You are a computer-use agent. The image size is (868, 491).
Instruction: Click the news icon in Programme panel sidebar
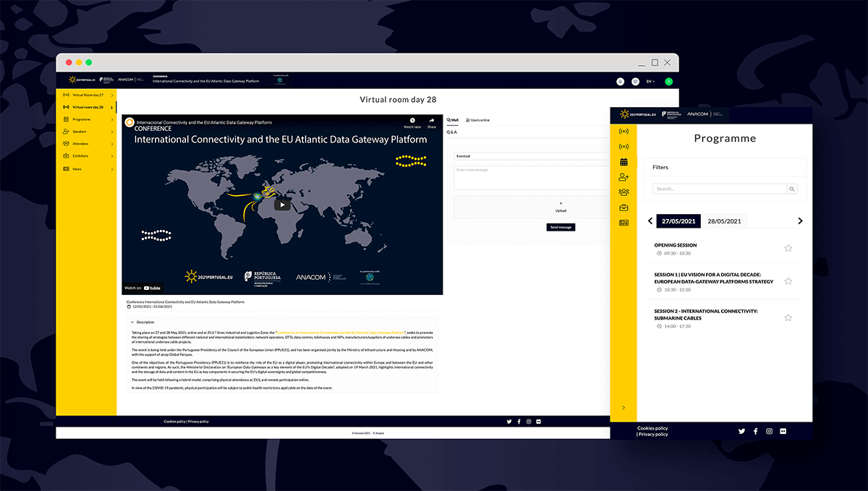624,223
